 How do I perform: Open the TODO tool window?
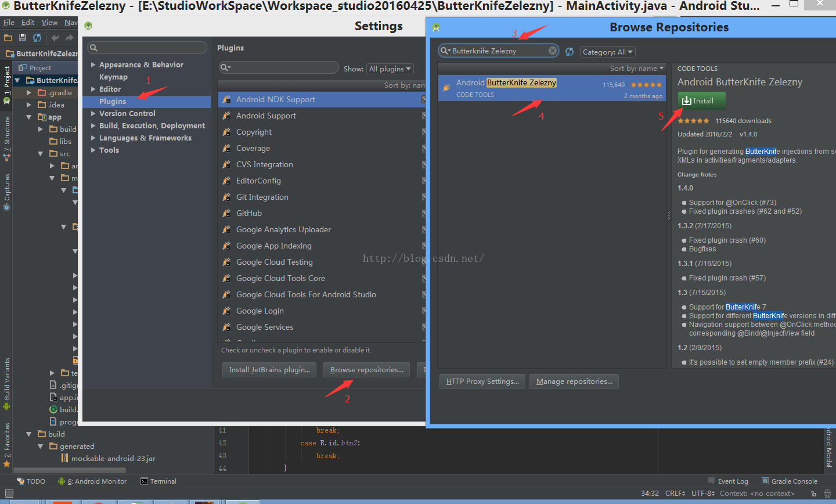[31, 481]
